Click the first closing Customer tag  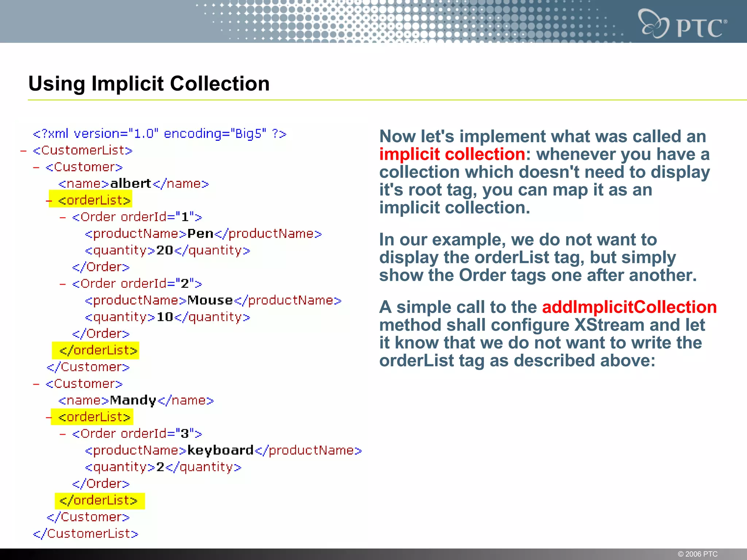point(88,367)
